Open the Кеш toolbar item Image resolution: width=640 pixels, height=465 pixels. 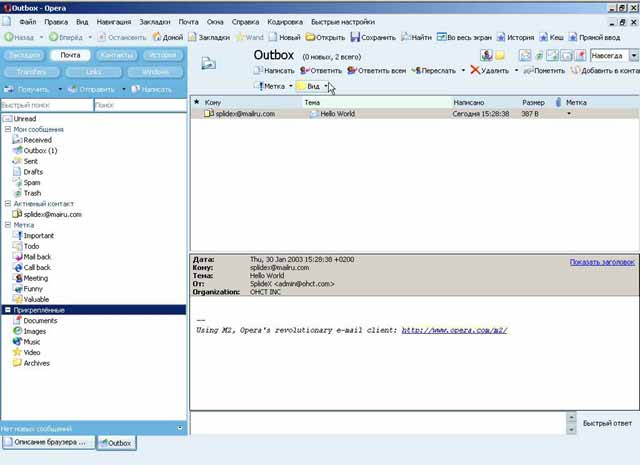tap(551, 37)
